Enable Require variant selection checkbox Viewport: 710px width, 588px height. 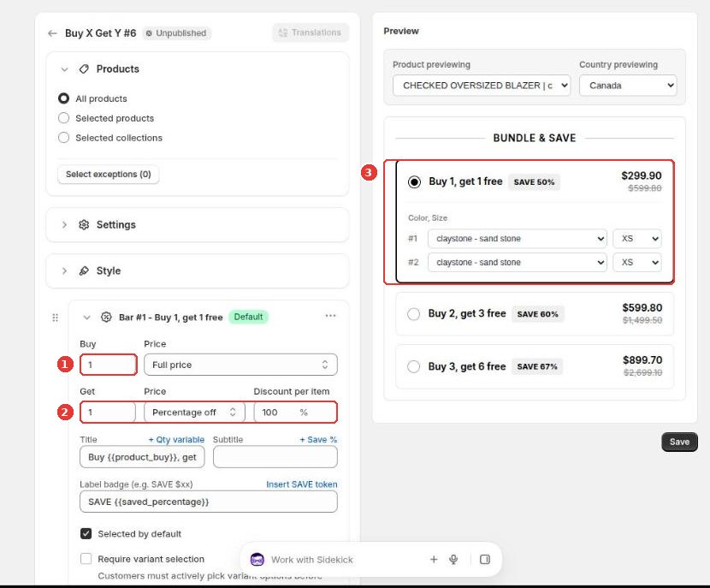pos(86,559)
